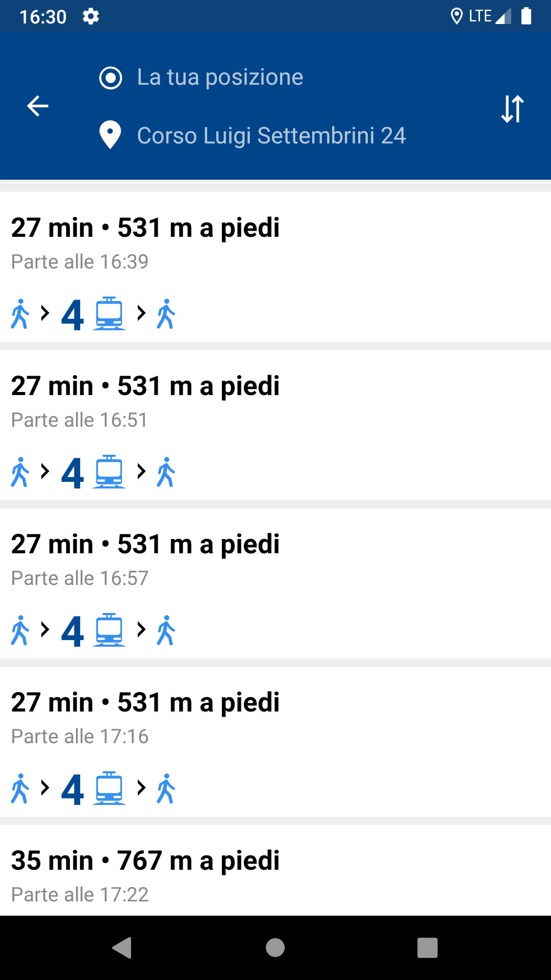The height and width of the screenshot is (980, 551).
Task: Tap first walking icon in 16:57 route
Action: click(x=20, y=630)
